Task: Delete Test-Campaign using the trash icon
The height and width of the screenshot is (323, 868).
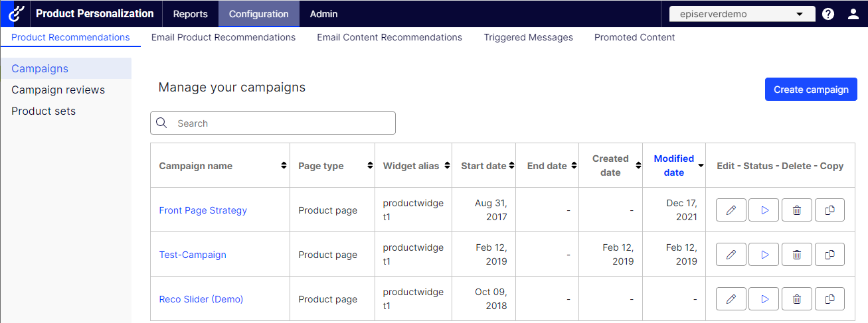Action: click(x=797, y=255)
